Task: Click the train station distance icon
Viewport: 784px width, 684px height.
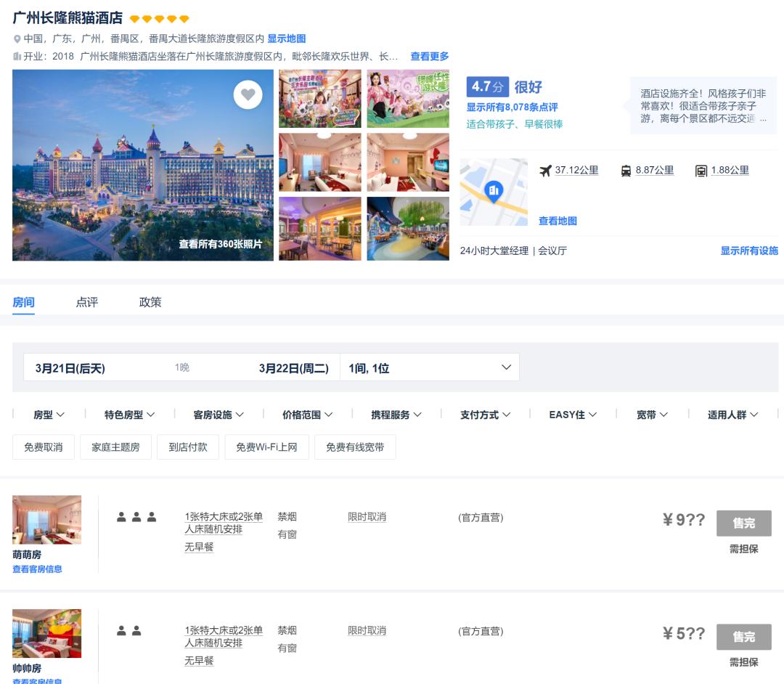Action: (626, 171)
